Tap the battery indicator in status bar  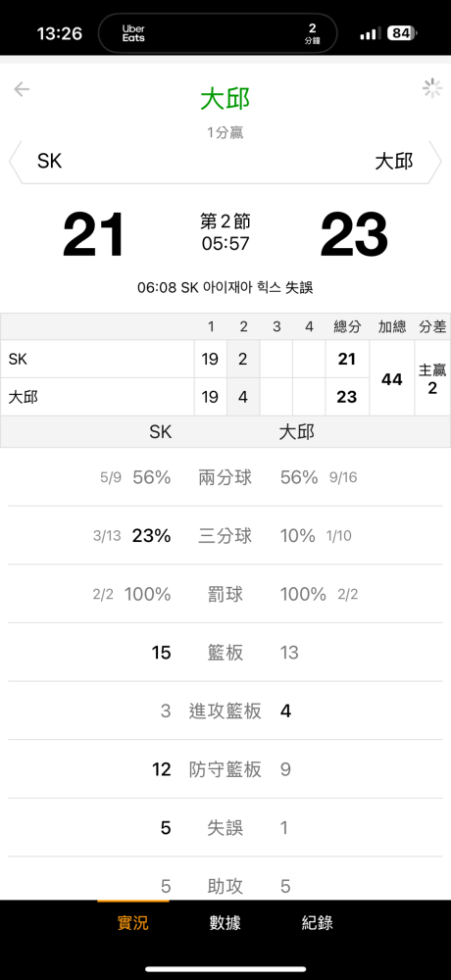[x=403, y=33]
